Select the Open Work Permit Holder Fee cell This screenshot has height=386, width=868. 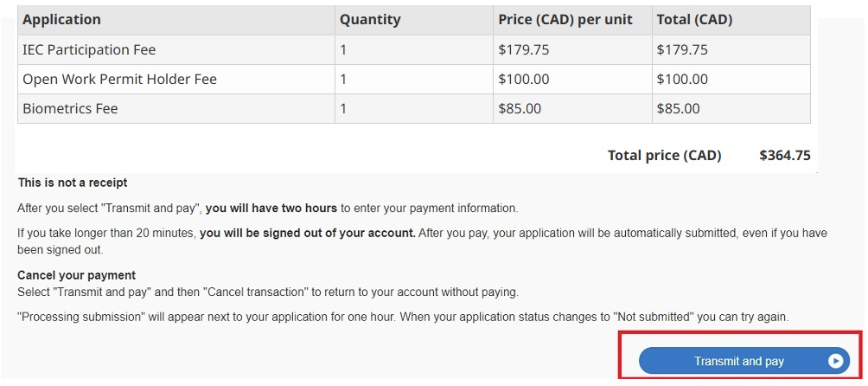tap(176, 80)
